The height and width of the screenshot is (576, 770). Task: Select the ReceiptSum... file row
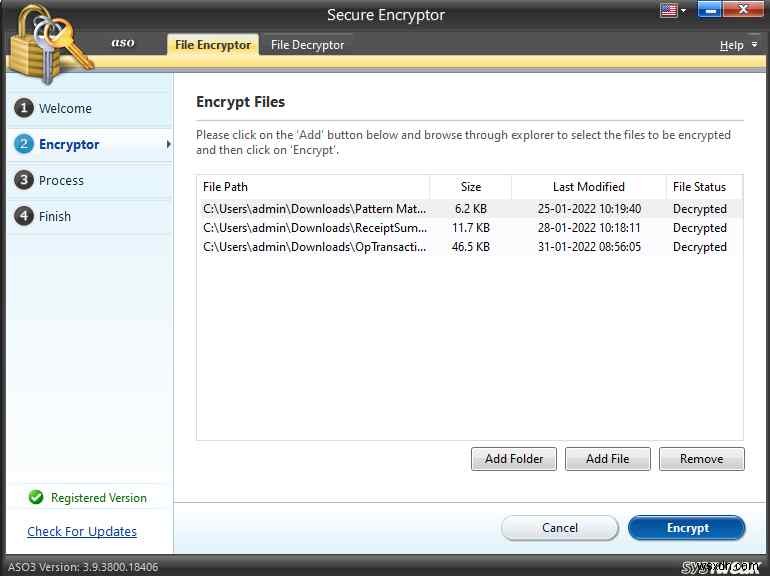pos(469,228)
